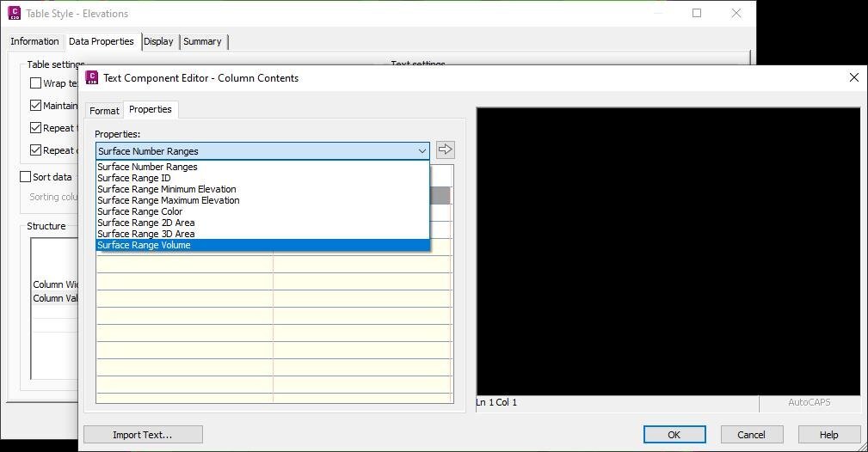
Task: Switch to the Format tab
Action: 104,111
